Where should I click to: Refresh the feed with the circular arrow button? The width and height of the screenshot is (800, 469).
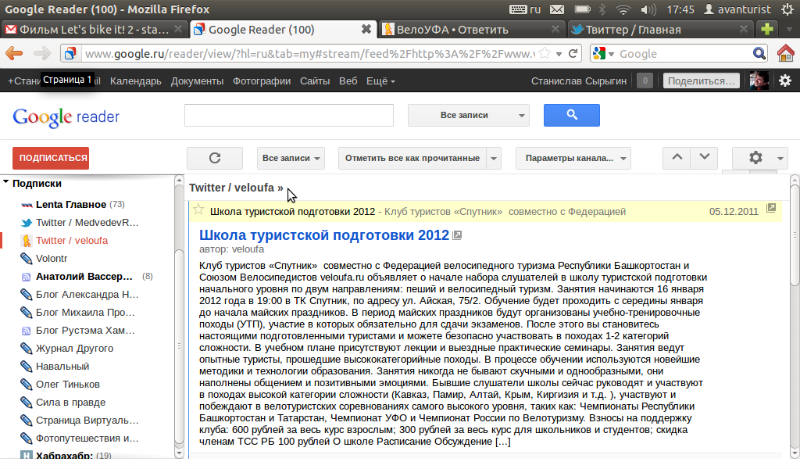pyautogui.click(x=214, y=158)
